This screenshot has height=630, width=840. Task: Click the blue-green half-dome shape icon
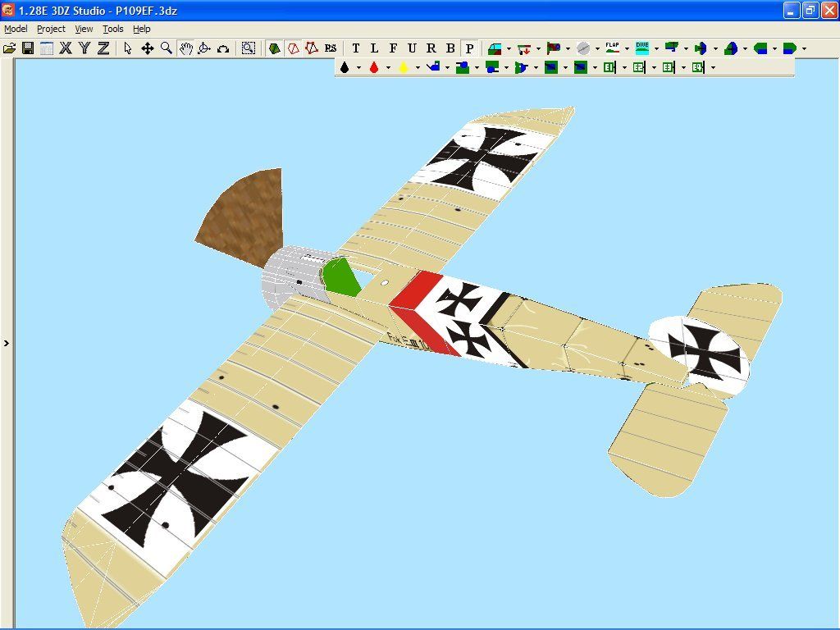click(x=731, y=48)
